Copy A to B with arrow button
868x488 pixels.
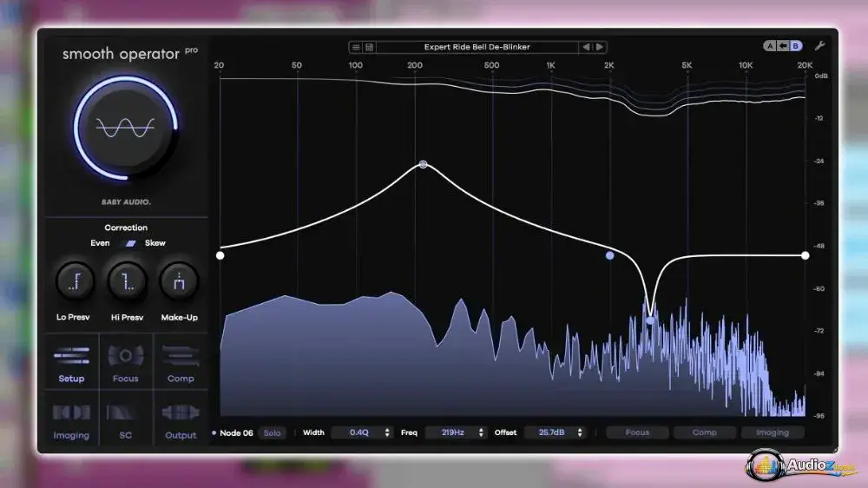pos(783,46)
